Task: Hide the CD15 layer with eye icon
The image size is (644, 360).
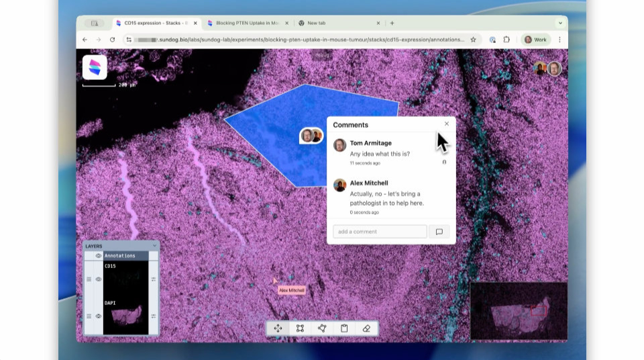Action: click(99, 279)
